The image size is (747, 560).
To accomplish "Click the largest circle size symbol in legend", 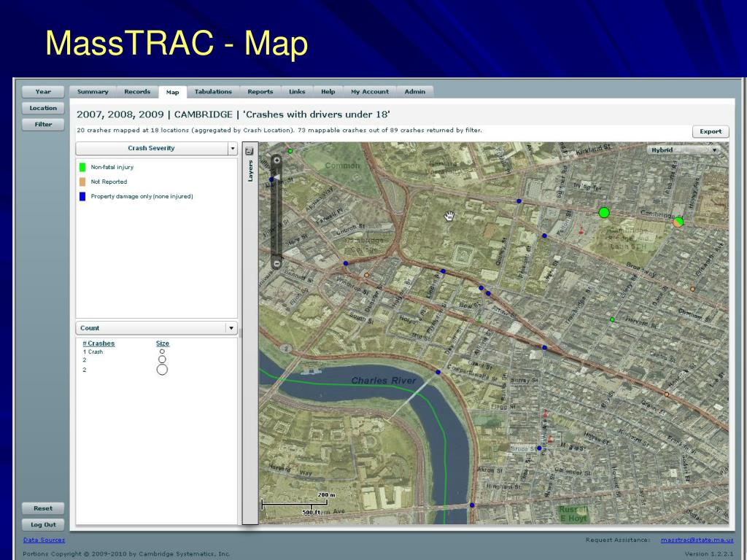I will (x=162, y=370).
